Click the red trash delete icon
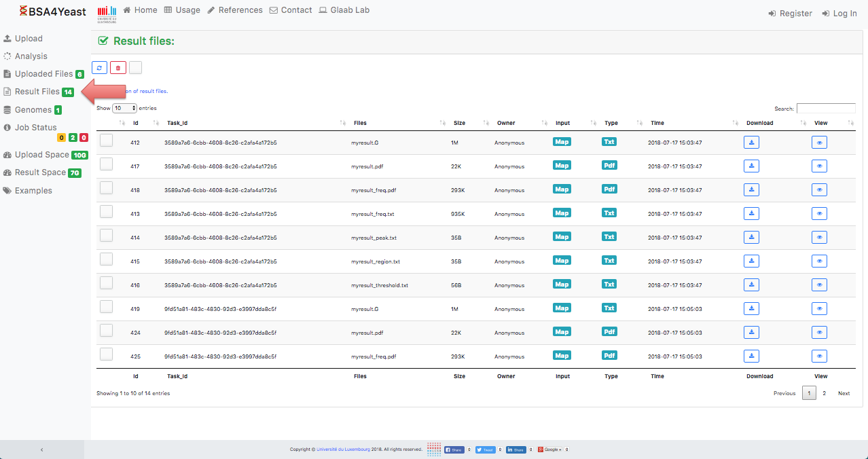 pos(118,67)
